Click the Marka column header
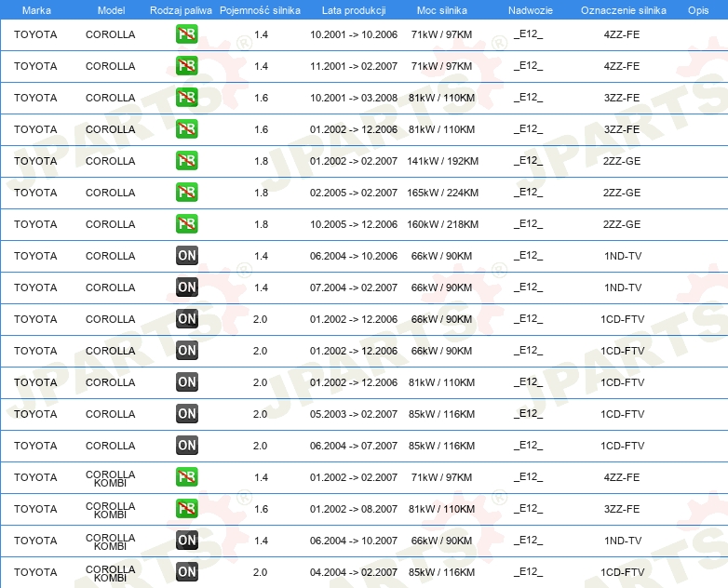 [36, 10]
